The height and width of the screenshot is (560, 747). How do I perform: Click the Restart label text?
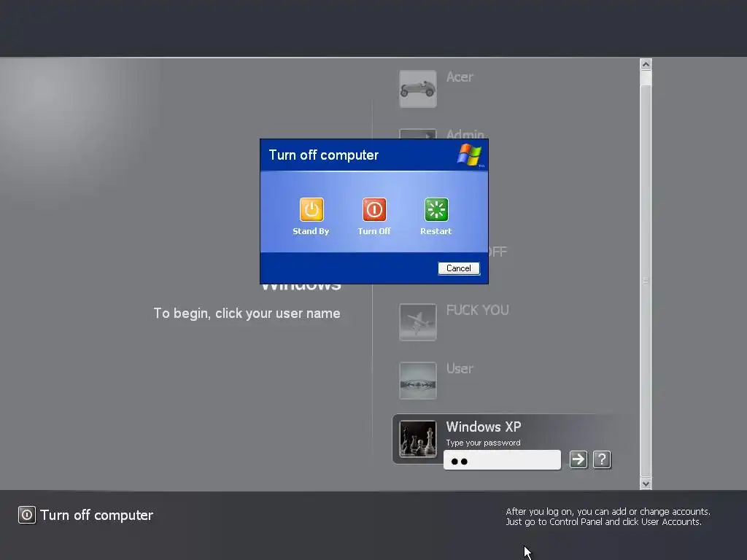point(436,231)
